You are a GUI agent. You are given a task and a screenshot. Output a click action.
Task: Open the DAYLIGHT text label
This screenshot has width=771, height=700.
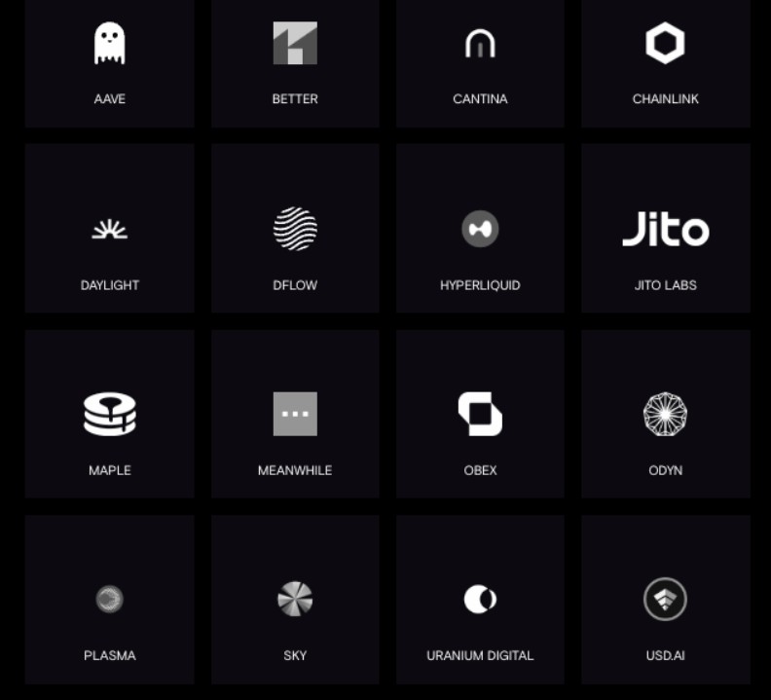(110, 285)
